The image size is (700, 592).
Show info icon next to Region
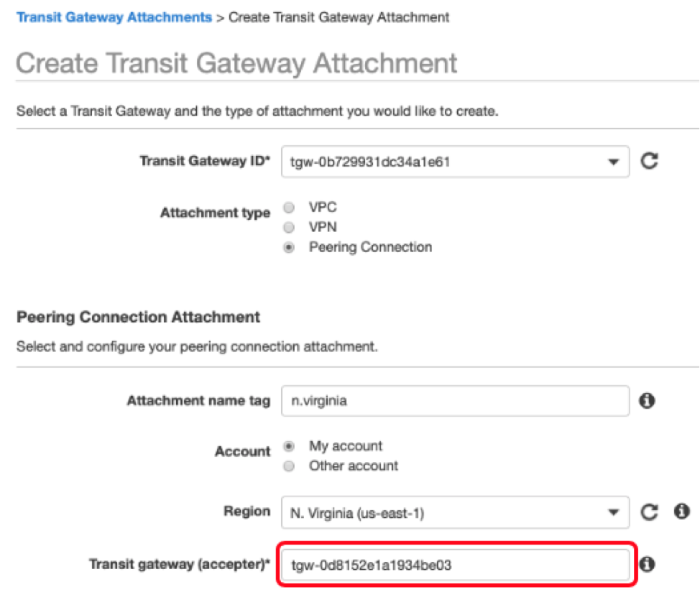[682, 512]
